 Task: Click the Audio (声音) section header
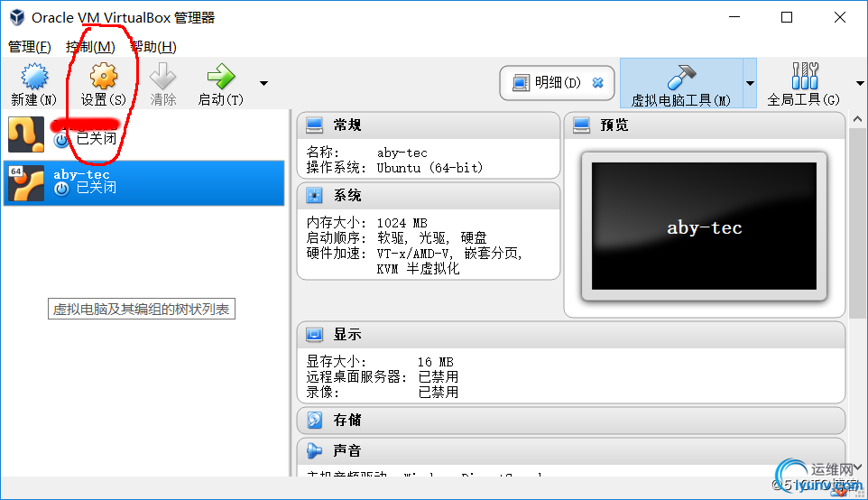[x=571, y=450]
